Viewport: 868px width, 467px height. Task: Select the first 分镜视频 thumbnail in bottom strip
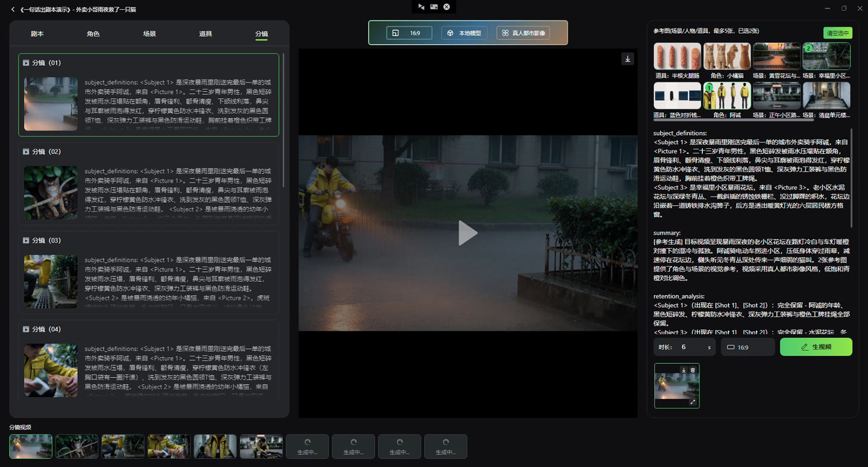31,446
